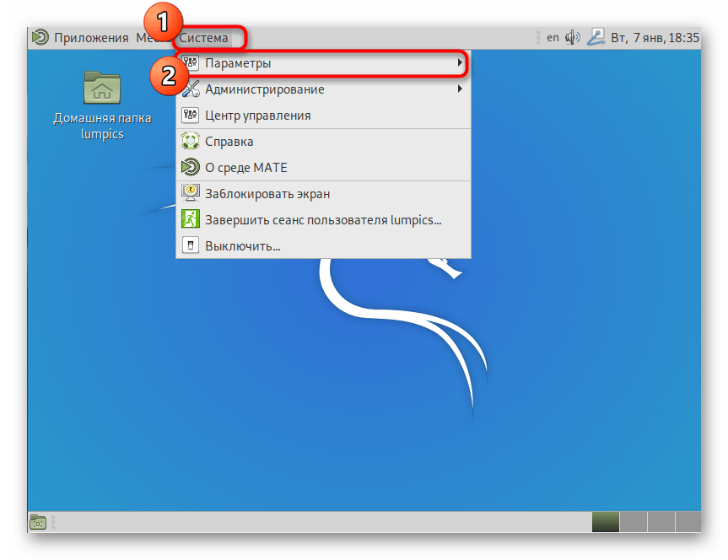Open Справка help icon
Viewport: 728px width, 560px height.
[191, 142]
